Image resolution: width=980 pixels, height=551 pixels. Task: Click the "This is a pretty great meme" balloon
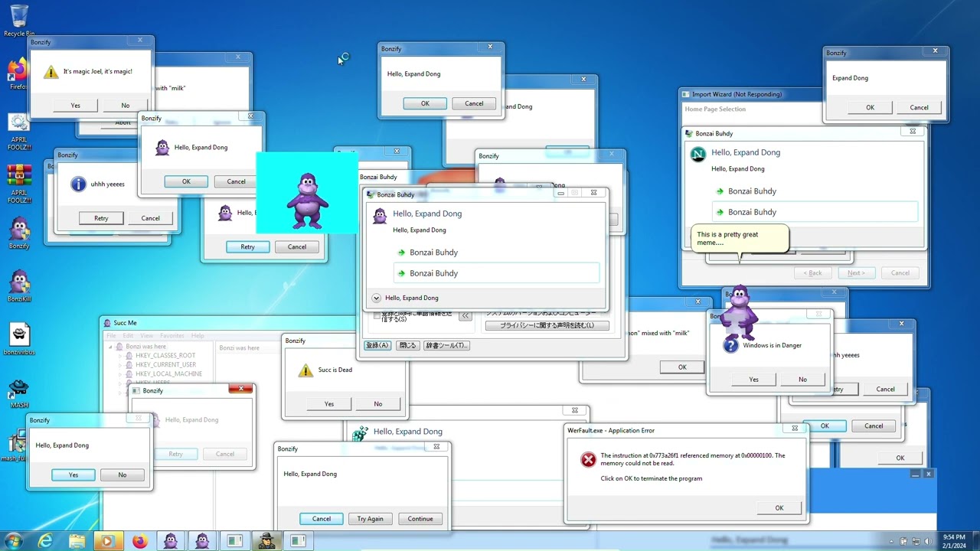(x=740, y=239)
